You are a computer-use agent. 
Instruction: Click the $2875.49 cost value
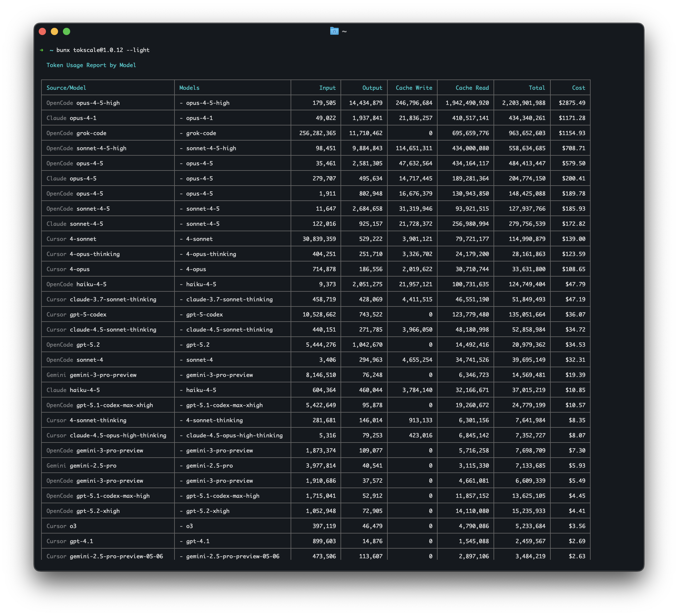pos(573,103)
